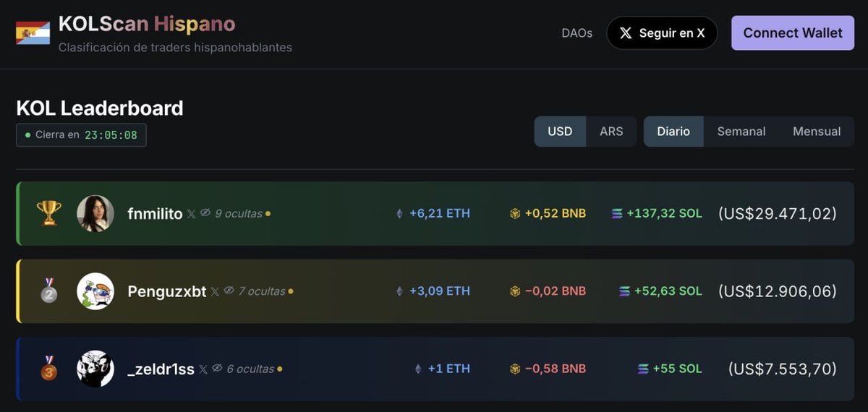Open _zeldr1ss's X profile icon

[x=203, y=369]
